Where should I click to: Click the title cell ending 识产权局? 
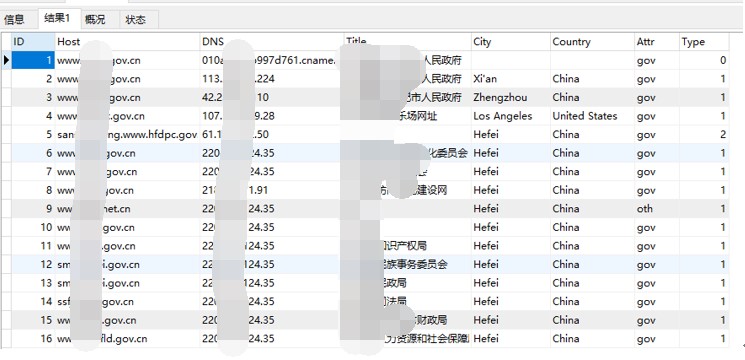pyautogui.click(x=408, y=246)
